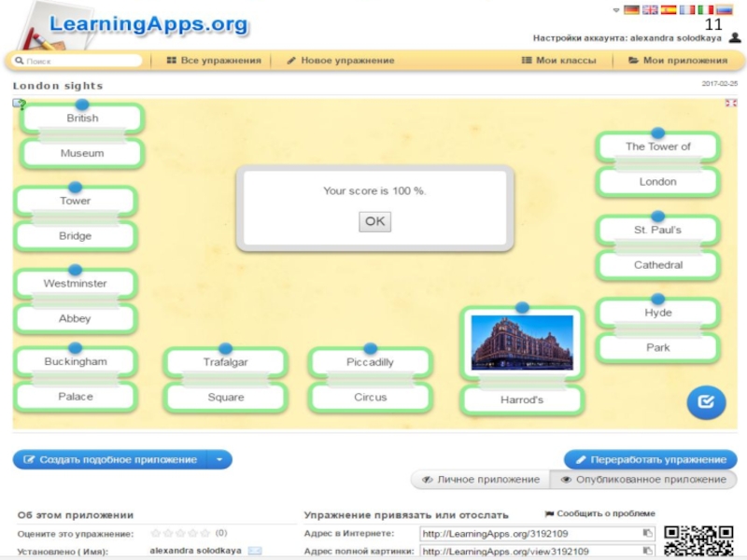Open the language list arrow before the flags
Screen dimensions: 747x560
pyautogui.click(x=616, y=10)
